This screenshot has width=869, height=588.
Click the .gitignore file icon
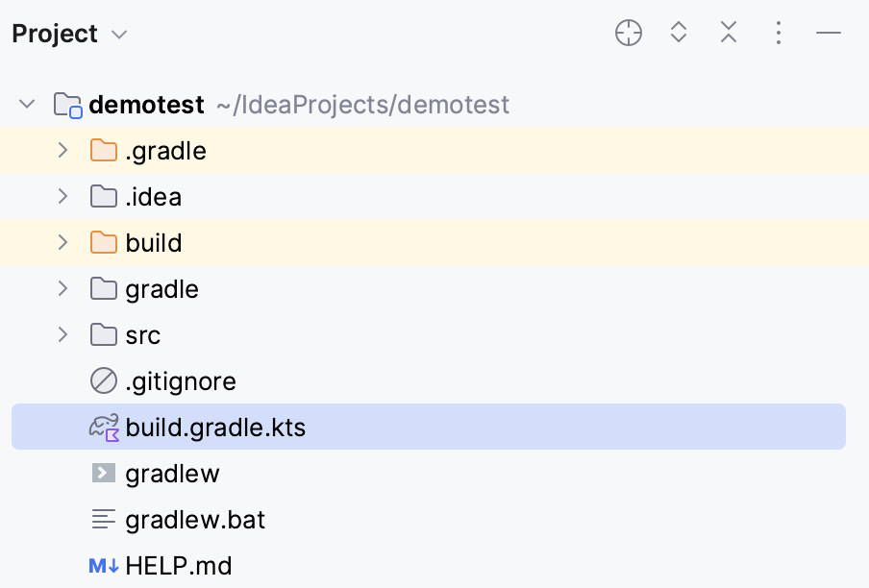point(103,381)
